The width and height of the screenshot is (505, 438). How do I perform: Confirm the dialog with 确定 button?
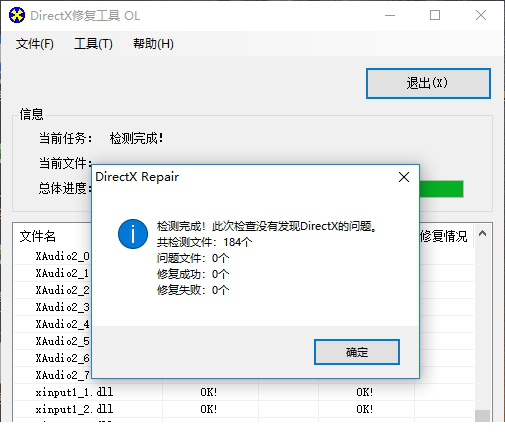point(357,352)
